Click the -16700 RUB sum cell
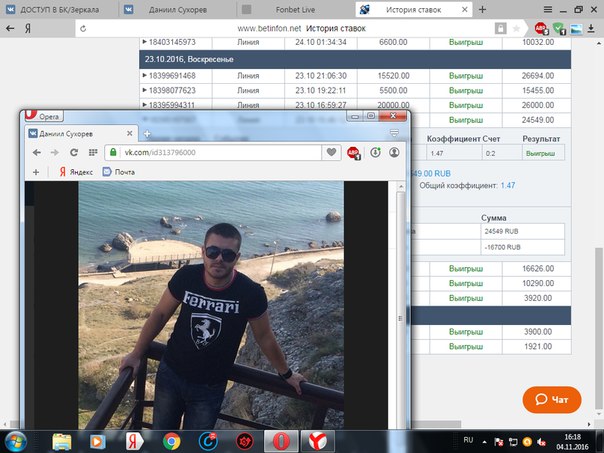Viewport: 604px width, 453px height. [x=522, y=247]
